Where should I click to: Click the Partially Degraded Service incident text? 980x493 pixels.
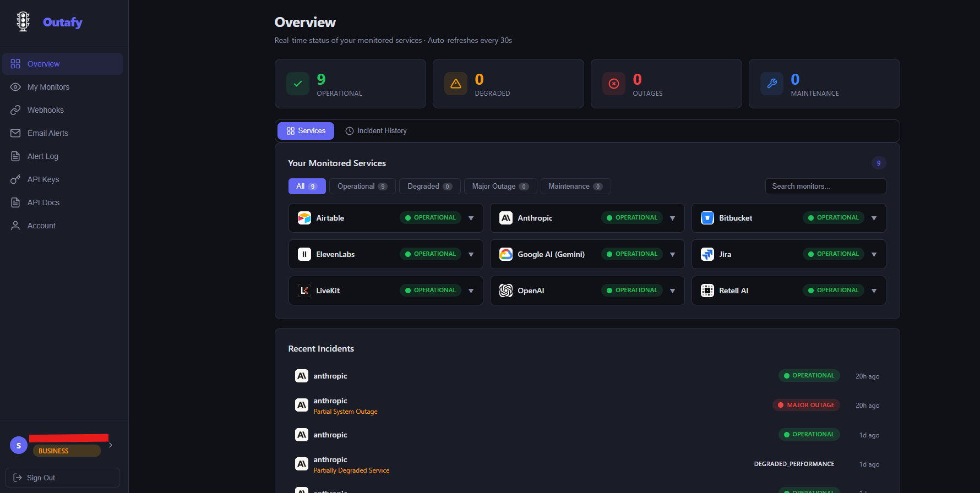point(351,470)
